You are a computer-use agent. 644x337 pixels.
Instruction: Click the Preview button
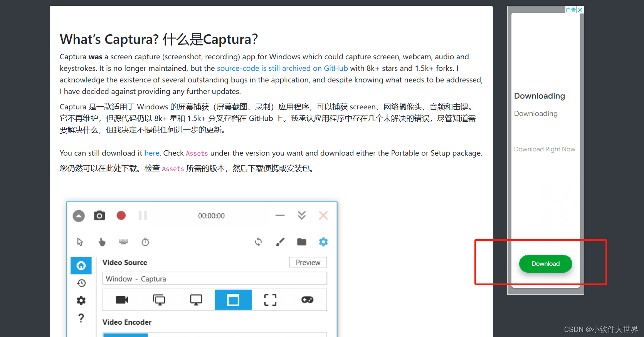pyautogui.click(x=308, y=262)
